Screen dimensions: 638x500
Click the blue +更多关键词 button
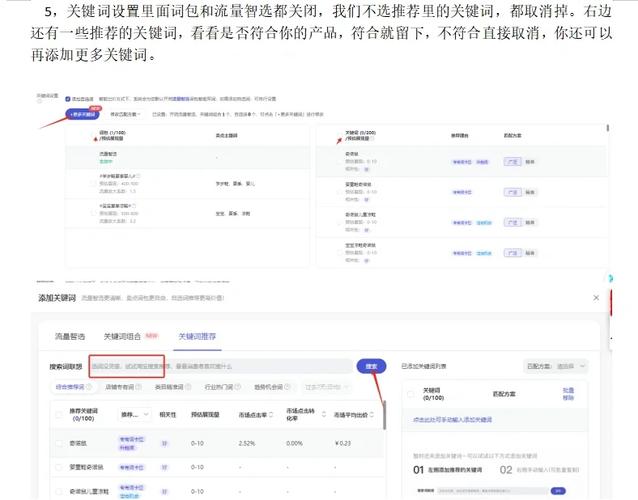click(83, 114)
